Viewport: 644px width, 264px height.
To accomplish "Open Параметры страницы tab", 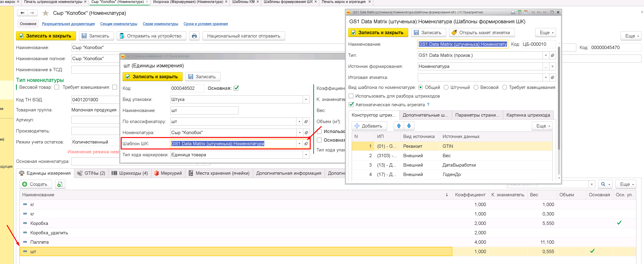I will 477,115.
